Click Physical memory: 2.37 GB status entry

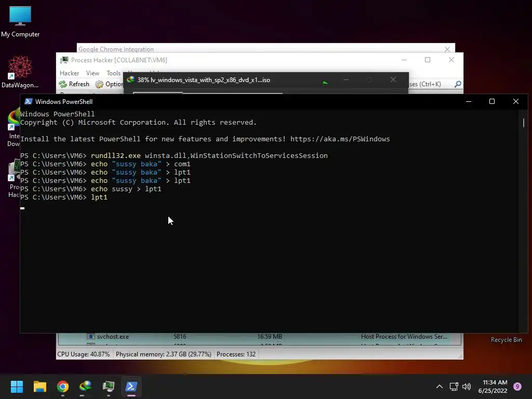(x=163, y=354)
